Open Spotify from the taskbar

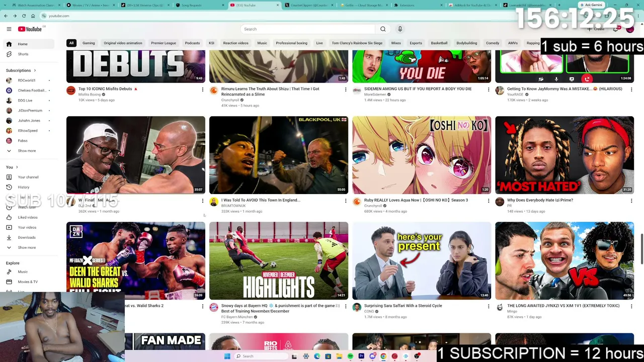click(350, 356)
